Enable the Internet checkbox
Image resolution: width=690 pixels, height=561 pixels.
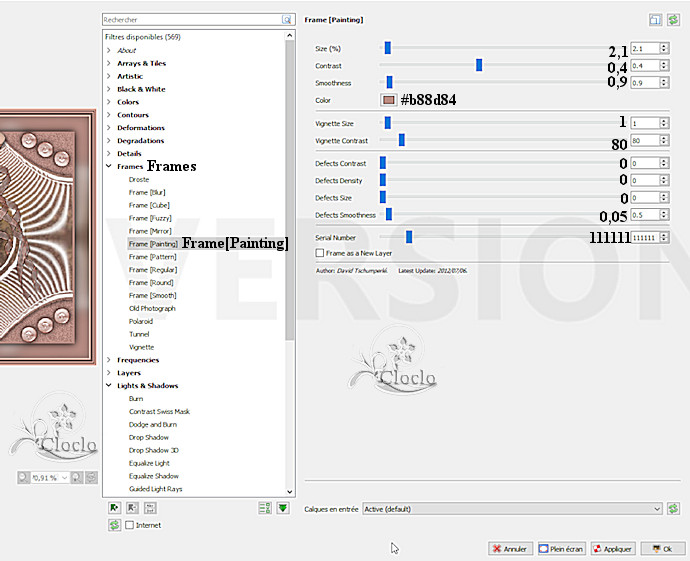pos(130,525)
